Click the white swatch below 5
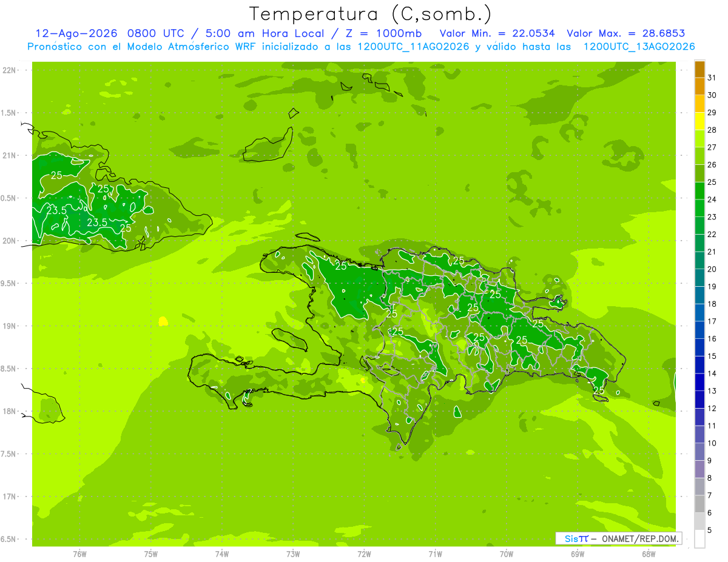 699,539
